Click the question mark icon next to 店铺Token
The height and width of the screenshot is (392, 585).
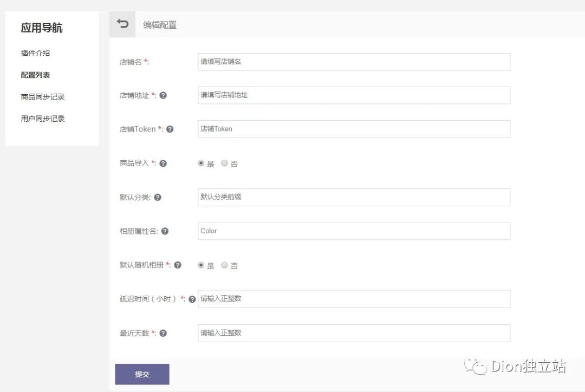coord(170,129)
